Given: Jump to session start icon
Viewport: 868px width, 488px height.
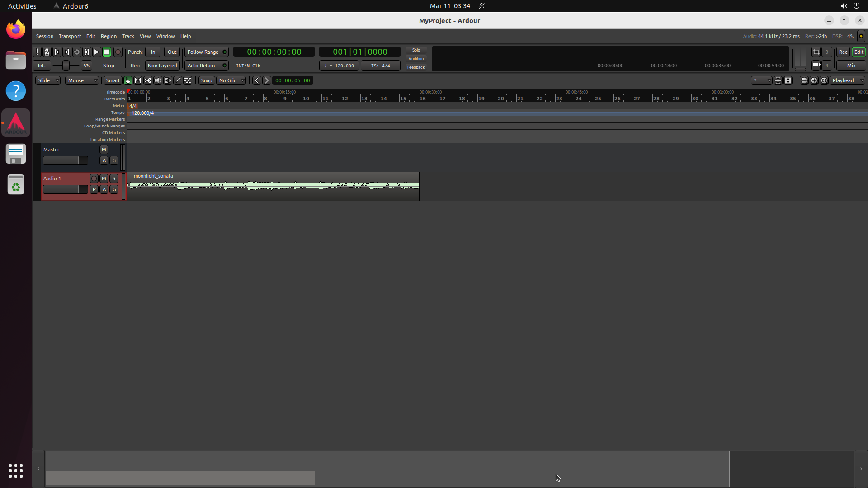Looking at the screenshot, I should (57, 52).
